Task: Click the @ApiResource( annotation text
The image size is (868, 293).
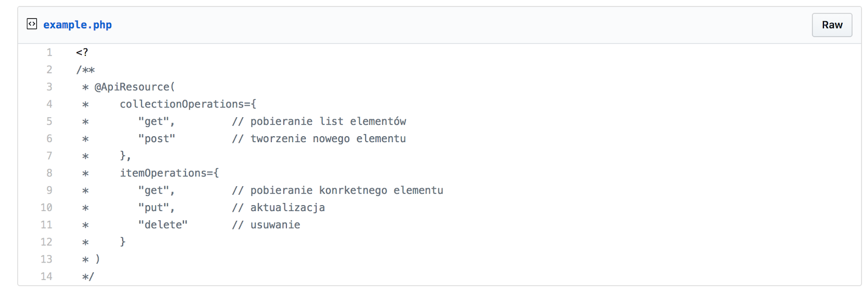Action: 135,87
